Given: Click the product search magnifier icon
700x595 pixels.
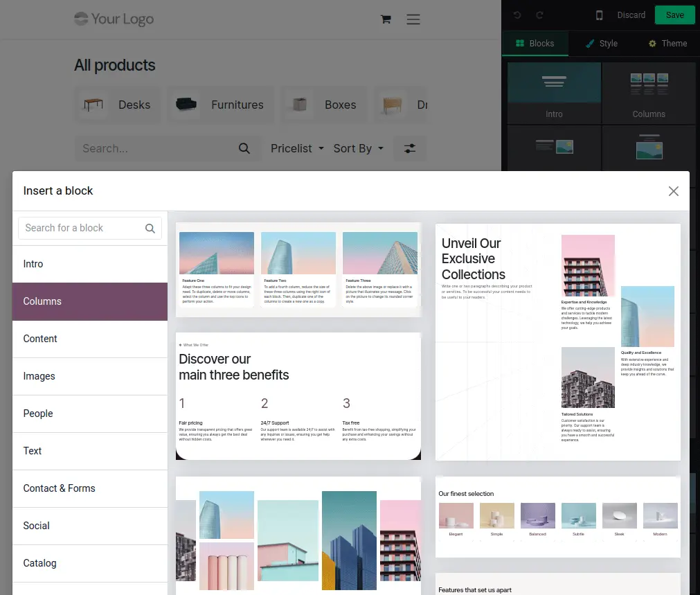Looking at the screenshot, I should click(x=244, y=148).
